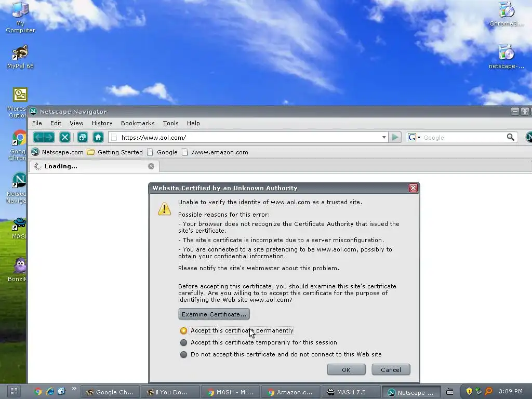Click the Chrome quick launch icon in taskbar
The image size is (532, 399).
pos(38,392)
